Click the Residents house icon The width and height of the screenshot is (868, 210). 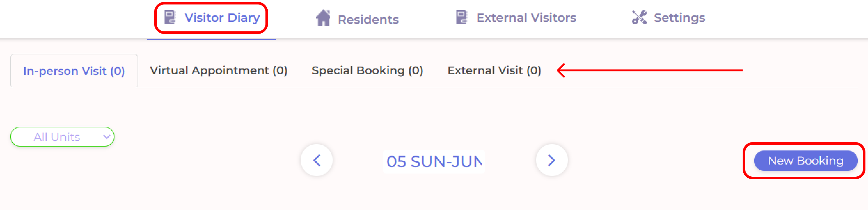click(323, 18)
